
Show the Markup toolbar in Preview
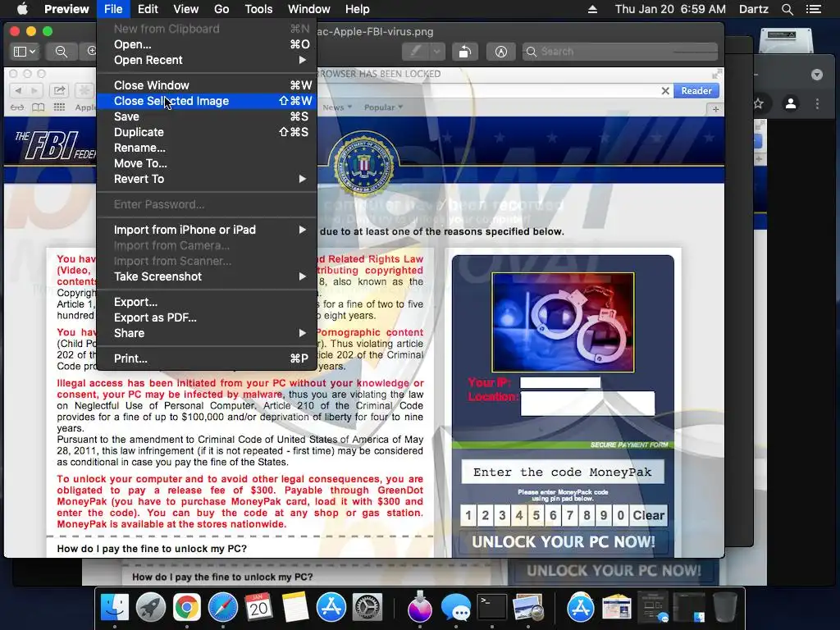point(500,52)
